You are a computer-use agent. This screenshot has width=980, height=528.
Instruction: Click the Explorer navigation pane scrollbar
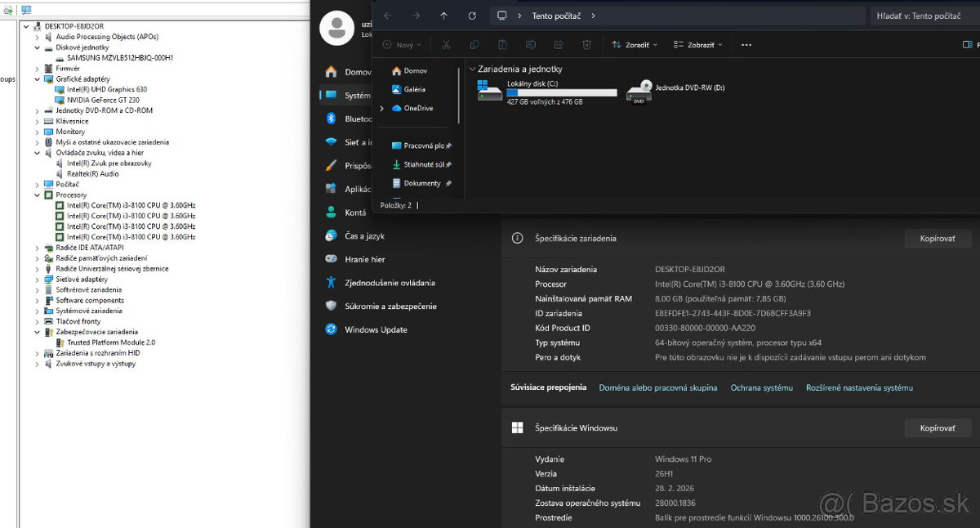click(x=458, y=94)
